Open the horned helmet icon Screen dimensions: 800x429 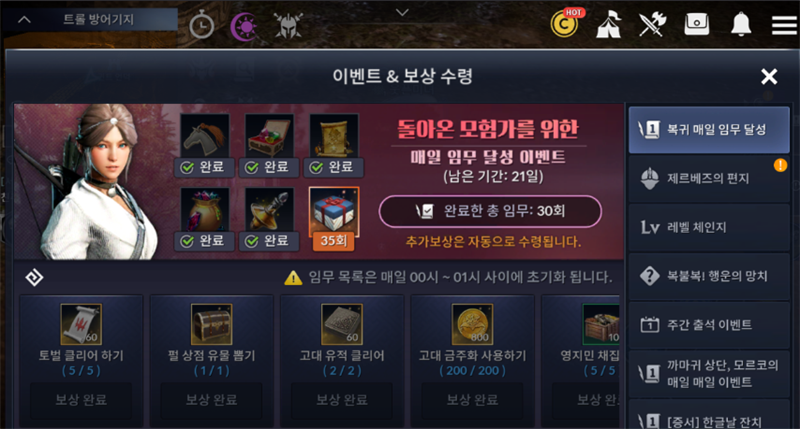click(x=288, y=26)
